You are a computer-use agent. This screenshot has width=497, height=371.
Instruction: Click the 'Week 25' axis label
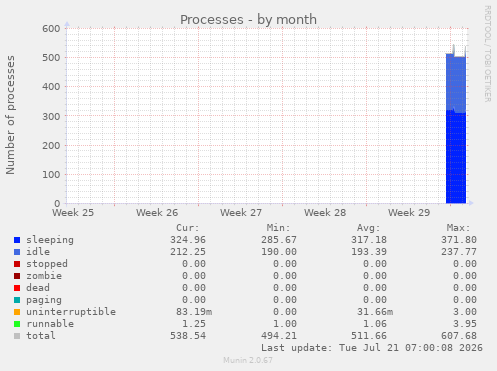(73, 213)
